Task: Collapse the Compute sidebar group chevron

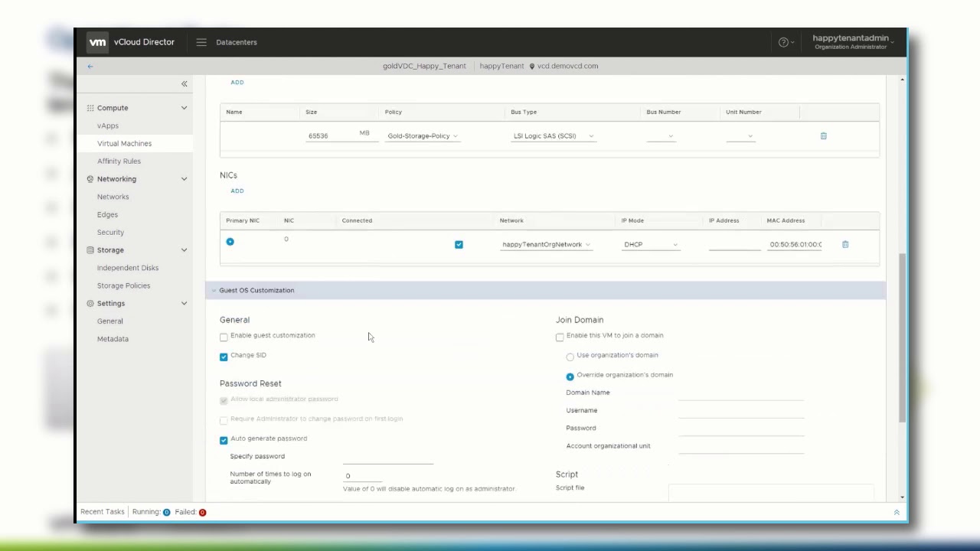Action: 184,108
